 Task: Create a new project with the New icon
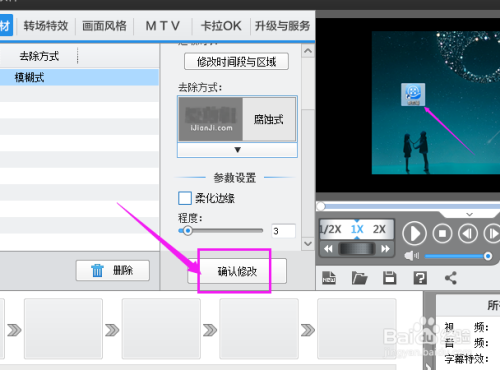click(329, 278)
